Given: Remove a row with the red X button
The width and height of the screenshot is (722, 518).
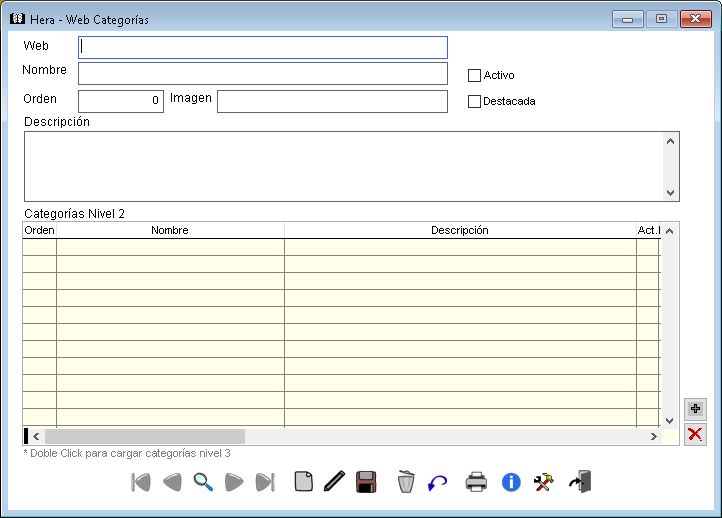Looking at the screenshot, I should 695,434.
